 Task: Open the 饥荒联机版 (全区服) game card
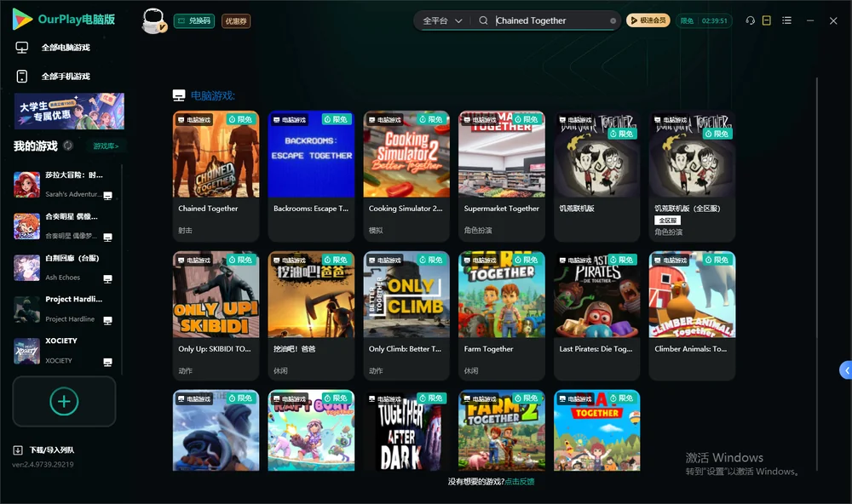[692, 176]
